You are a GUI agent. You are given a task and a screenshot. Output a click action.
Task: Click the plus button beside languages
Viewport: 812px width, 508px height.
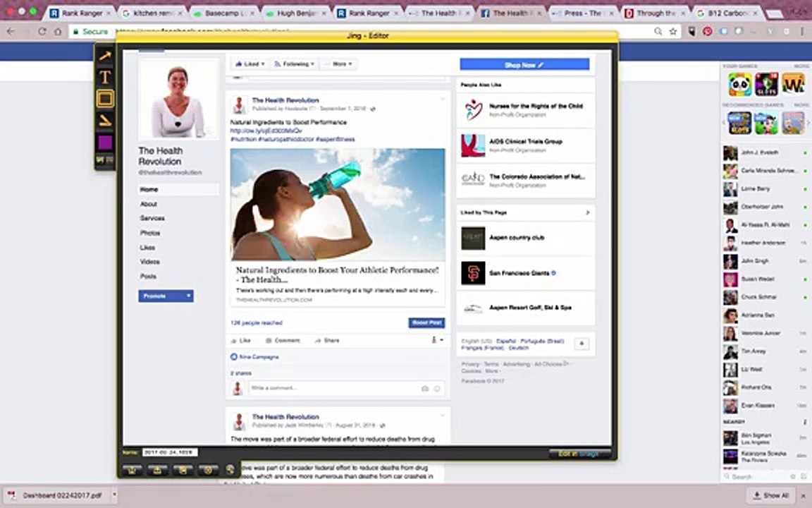pos(582,344)
